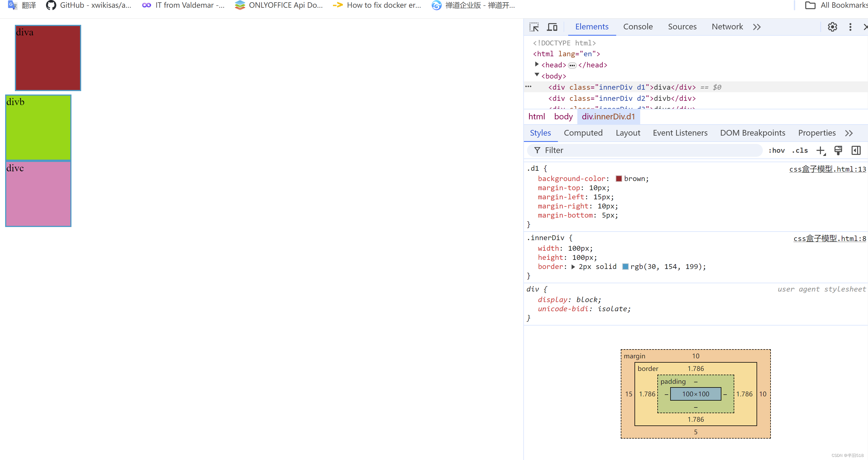Click the 100×100 content box in box model
The image size is (868, 460).
click(x=695, y=394)
